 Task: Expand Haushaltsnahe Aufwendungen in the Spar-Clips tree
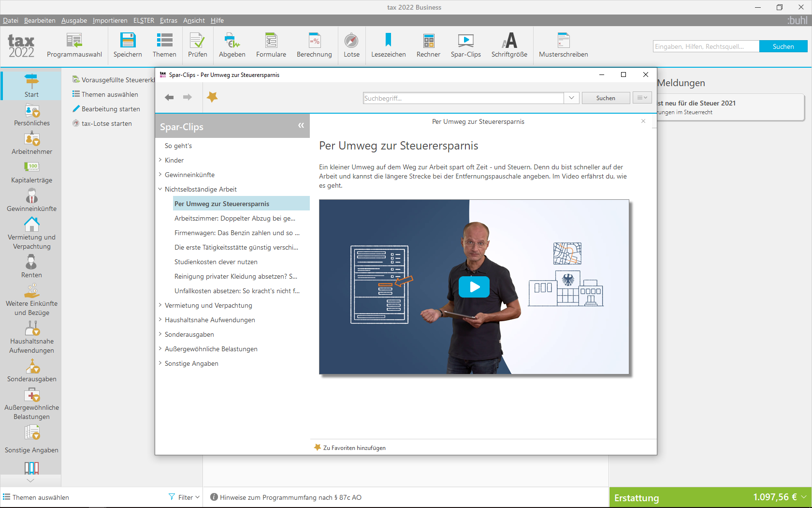[160, 319]
